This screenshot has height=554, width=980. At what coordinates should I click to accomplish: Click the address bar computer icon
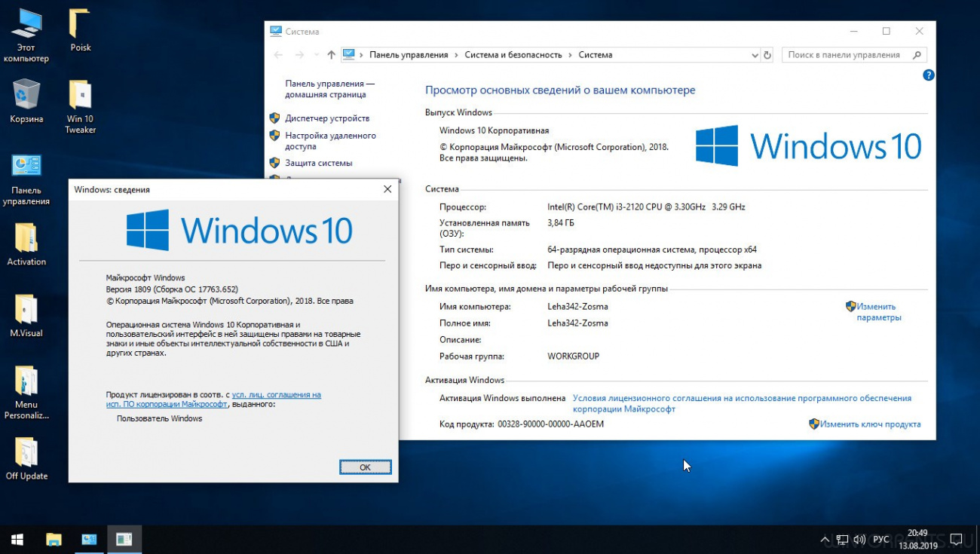pos(348,54)
